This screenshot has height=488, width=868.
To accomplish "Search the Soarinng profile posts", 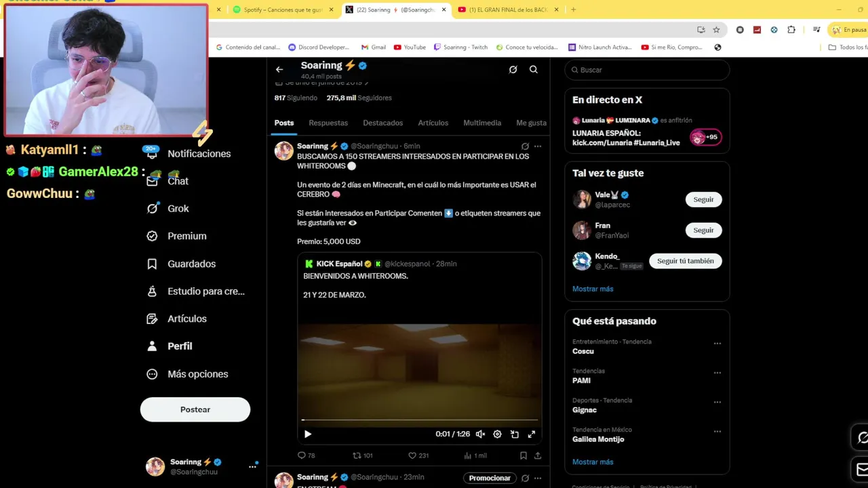I will click(534, 69).
